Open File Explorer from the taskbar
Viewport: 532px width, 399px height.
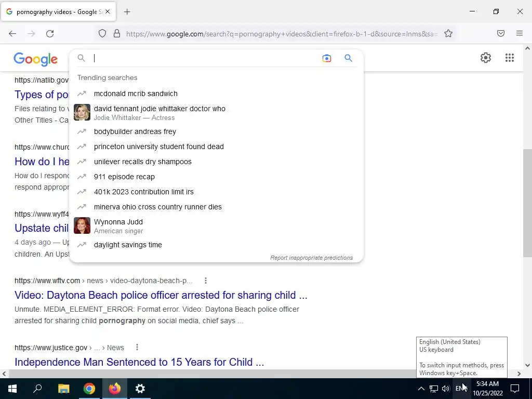(63, 389)
